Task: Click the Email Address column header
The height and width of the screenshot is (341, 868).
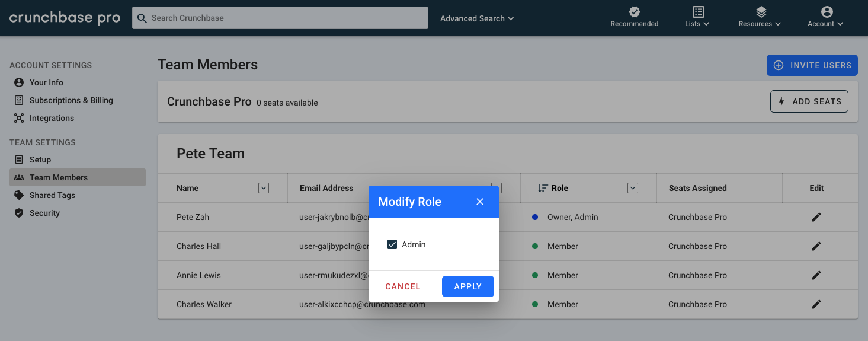Action: coord(326,188)
